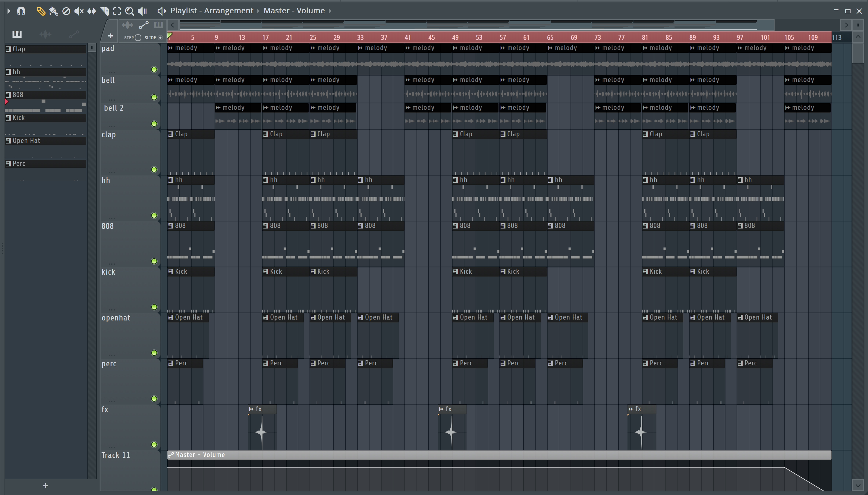Image resolution: width=868 pixels, height=495 pixels.
Task: Select the 808 pattern in picker
Action: point(46,95)
